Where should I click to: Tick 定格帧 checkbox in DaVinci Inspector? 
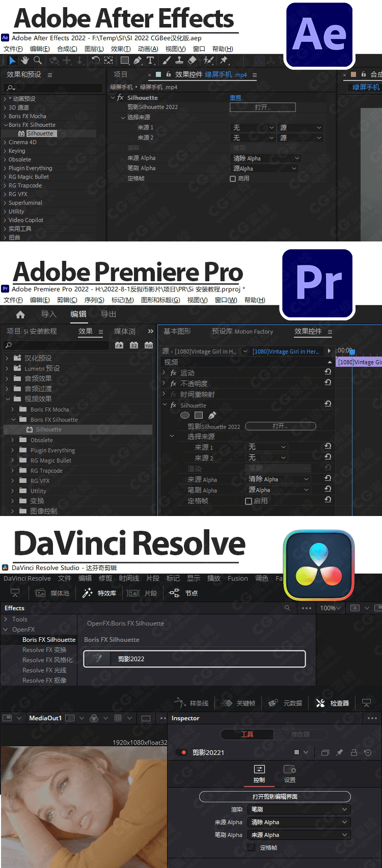[x=251, y=848]
